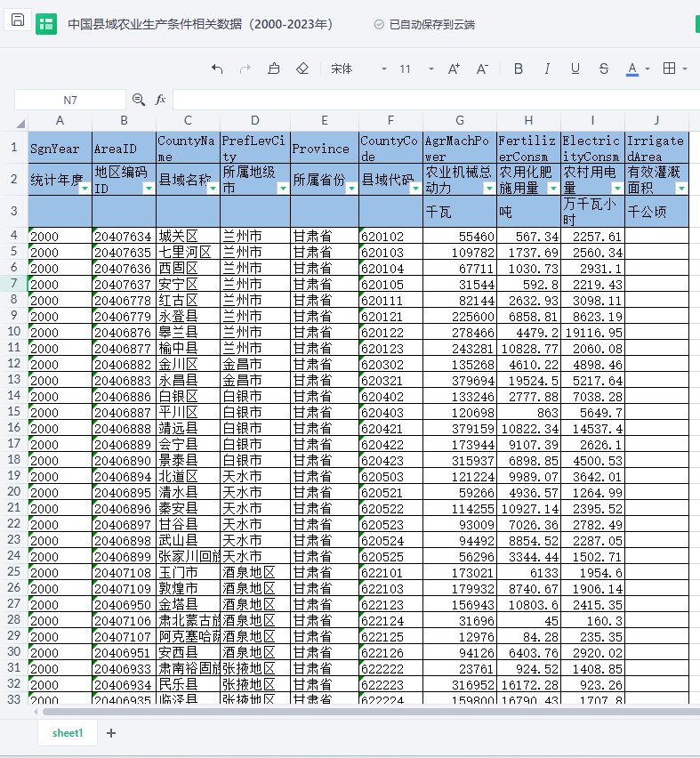
Task: Add a new sheet with plus button
Action: (x=111, y=732)
